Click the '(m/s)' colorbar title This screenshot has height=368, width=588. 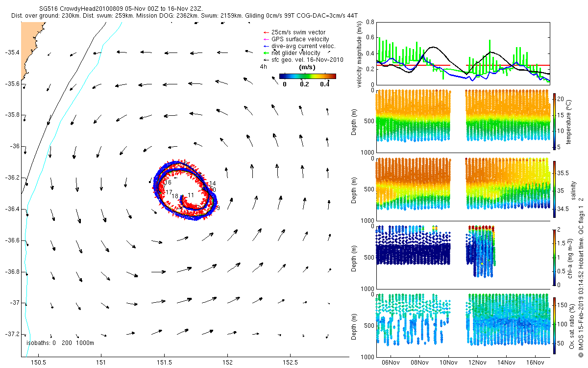pyautogui.click(x=307, y=67)
